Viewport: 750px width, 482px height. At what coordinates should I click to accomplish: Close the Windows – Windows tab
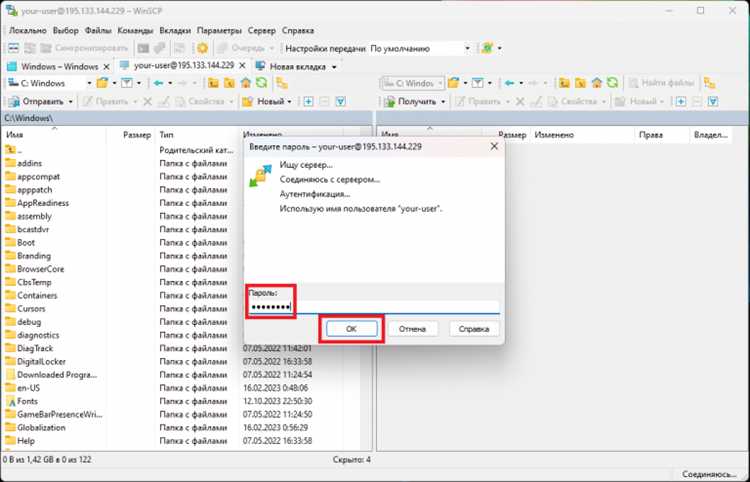(x=107, y=66)
